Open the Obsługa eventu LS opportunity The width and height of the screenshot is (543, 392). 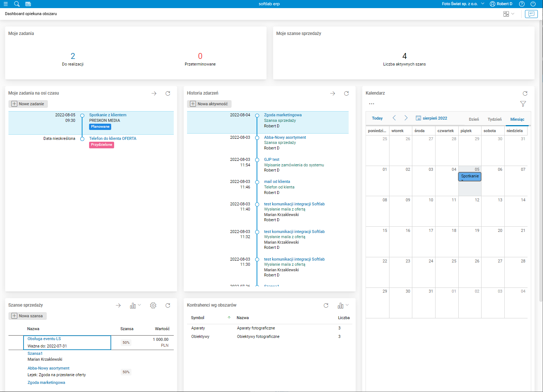(44, 339)
